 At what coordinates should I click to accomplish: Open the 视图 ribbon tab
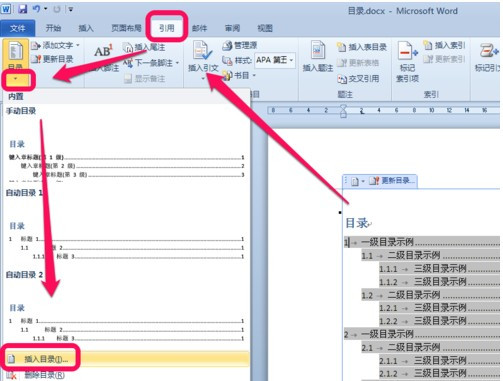tap(265, 28)
